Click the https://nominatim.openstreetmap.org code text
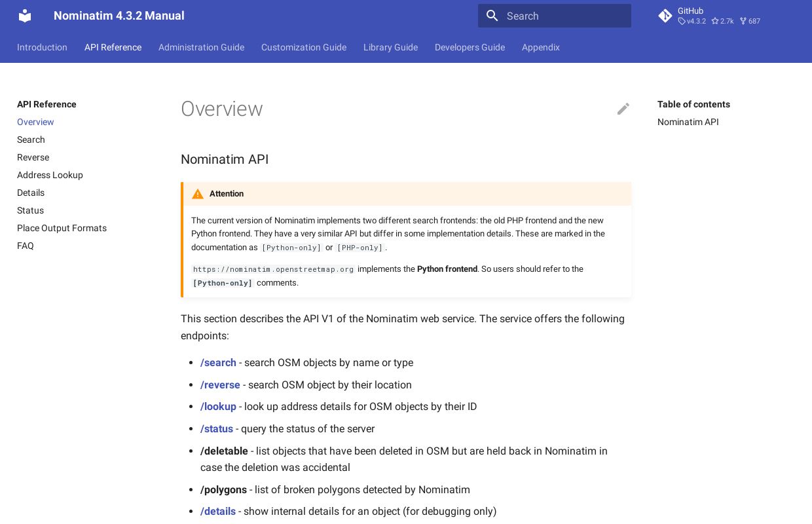This screenshot has height=524, width=812. (x=274, y=269)
